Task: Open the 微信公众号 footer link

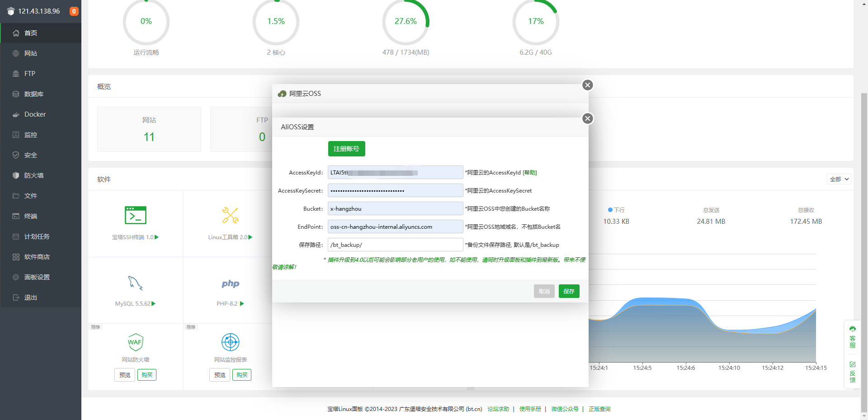Action: (x=565, y=409)
